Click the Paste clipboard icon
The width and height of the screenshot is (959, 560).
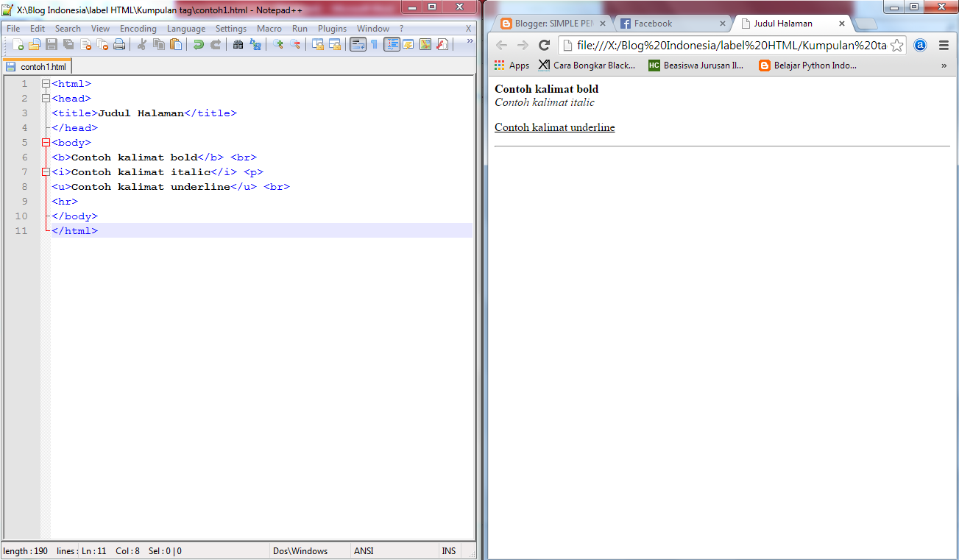point(176,45)
